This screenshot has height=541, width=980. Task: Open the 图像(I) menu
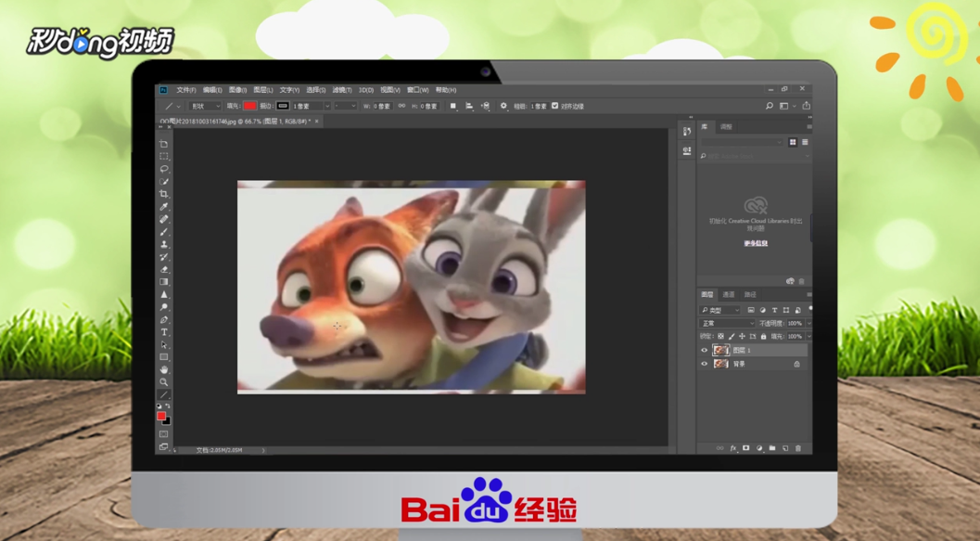[x=237, y=90]
